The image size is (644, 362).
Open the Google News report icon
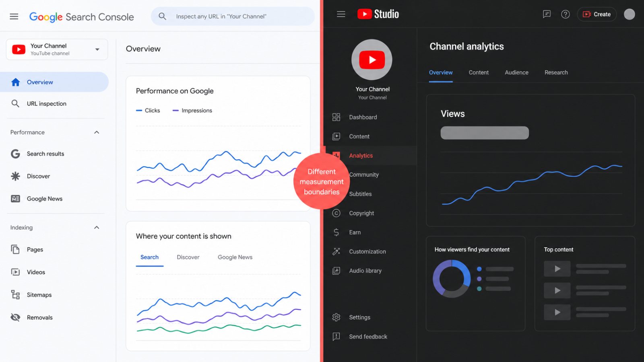tap(15, 199)
